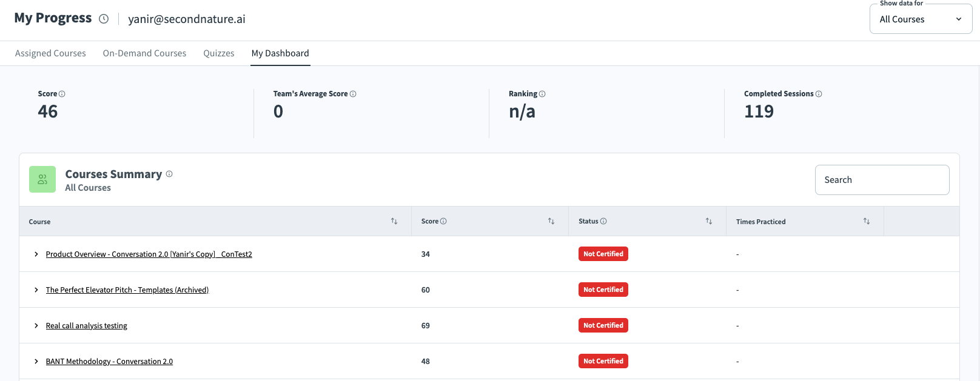The height and width of the screenshot is (381, 980).
Task: Sort the table by Status column arrows
Action: pyautogui.click(x=709, y=221)
